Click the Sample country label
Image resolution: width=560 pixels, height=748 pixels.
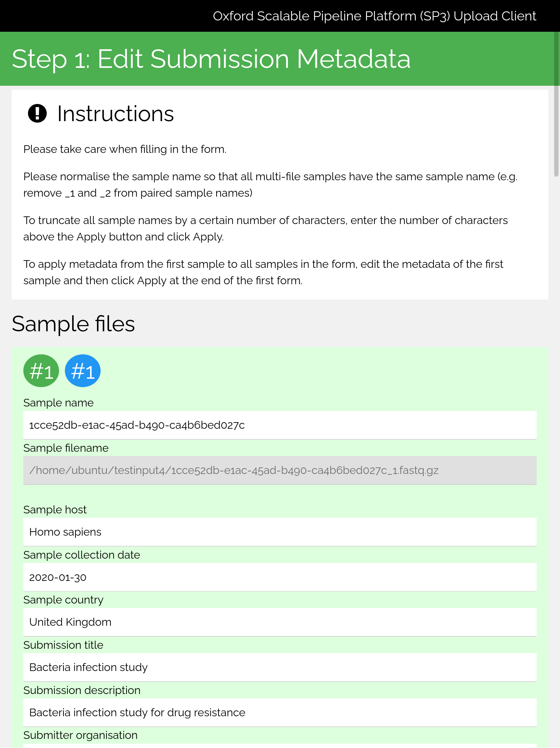click(63, 600)
